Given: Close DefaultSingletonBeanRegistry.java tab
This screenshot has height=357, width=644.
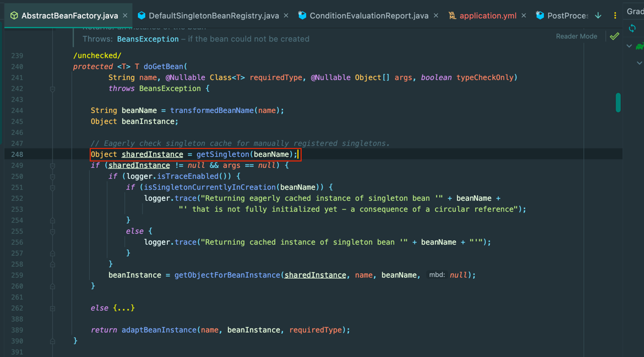Looking at the screenshot, I should (286, 16).
